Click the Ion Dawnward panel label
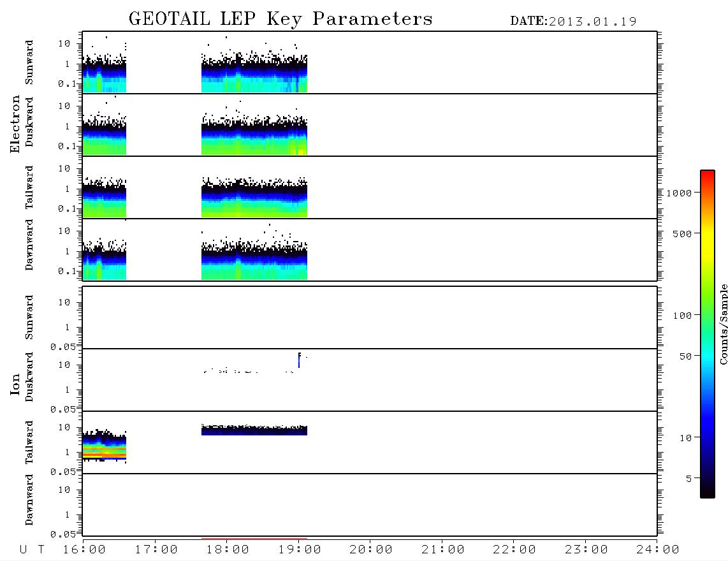This screenshot has width=728, height=561. pyautogui.click(x=29, y=500)
